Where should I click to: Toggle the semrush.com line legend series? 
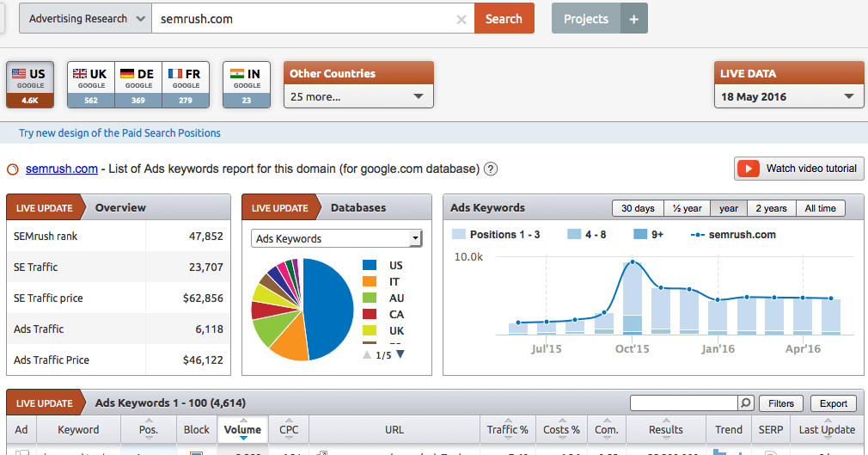[x=733, y=235]
